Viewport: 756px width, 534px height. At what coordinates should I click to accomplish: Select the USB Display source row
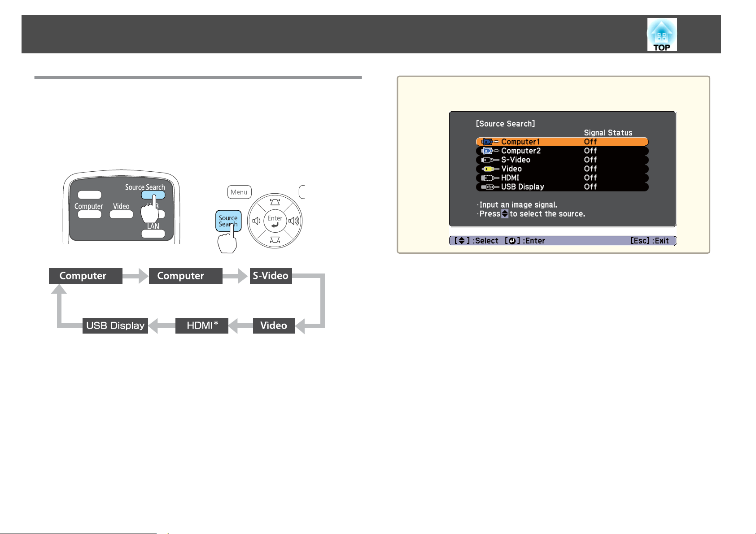click(x=562, y=187)
